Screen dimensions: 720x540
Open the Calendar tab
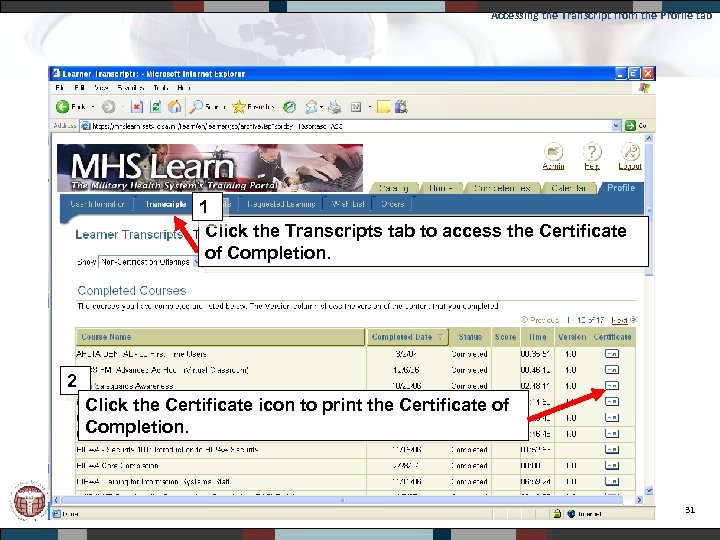point(567,188)
